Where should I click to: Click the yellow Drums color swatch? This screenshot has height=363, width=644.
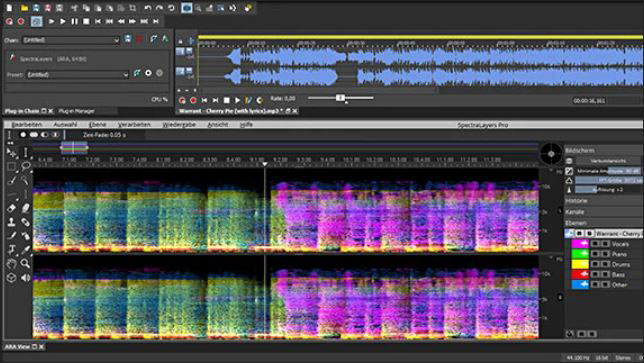[580, 264]
